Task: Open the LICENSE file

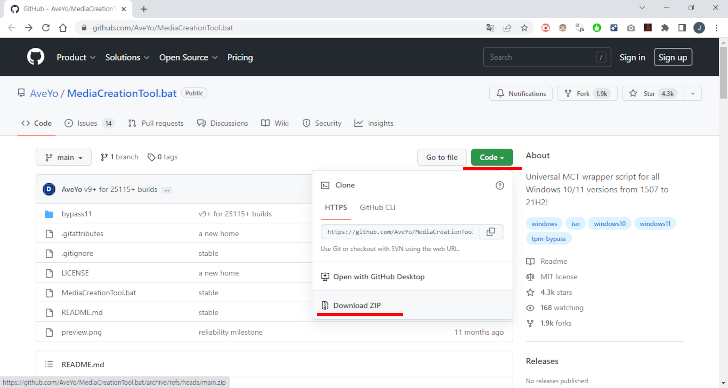Action: click(x=75, y=273)
